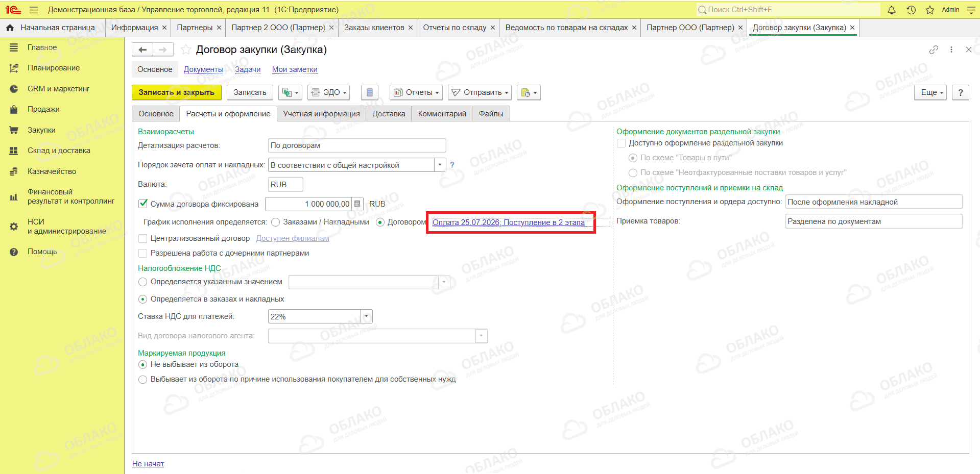
Task: Switch to Учетная информация tab
Action: pos(321,114)
